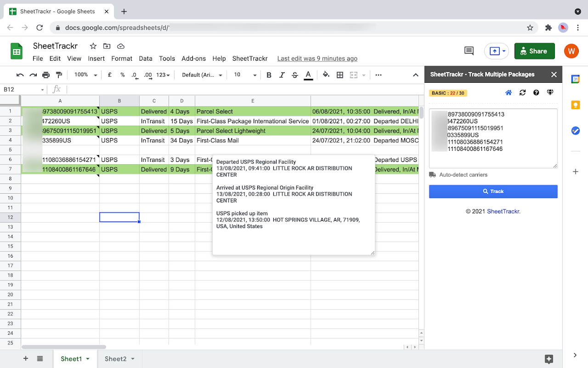The width and height of the screenshot is (588, 368).
Task: Format selection as percent
Action: 123,75
